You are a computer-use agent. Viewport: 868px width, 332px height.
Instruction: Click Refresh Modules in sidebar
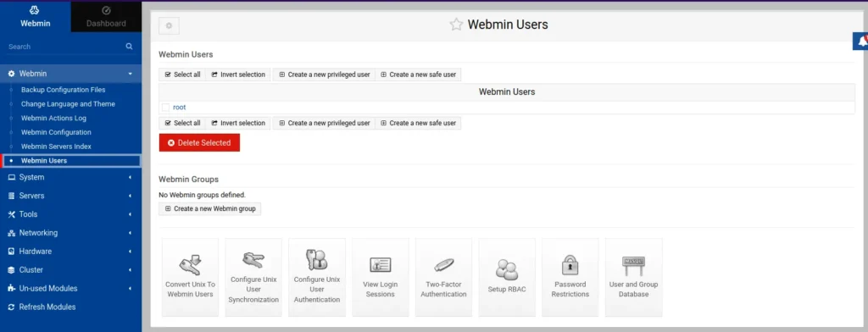click(x=47, y=307)
